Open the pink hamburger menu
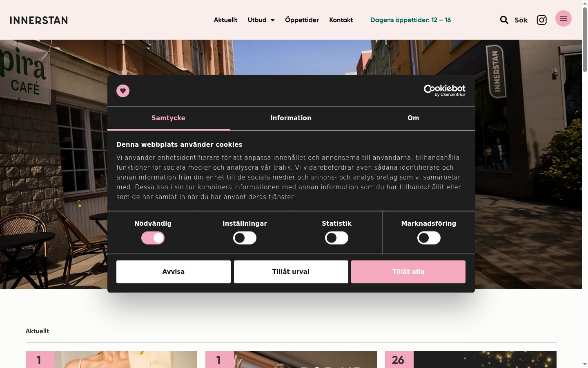Viewport: 588px width, 368px height. (x=563, y=18)
